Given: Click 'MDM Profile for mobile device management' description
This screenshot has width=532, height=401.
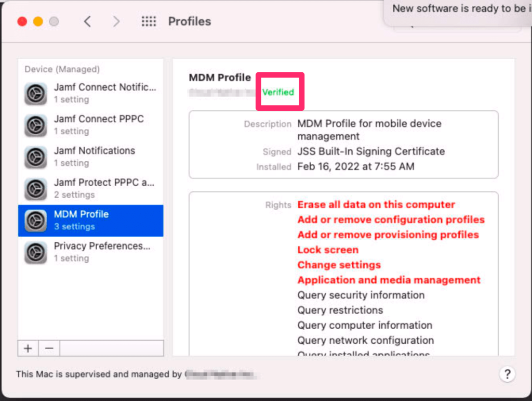Looking at the screenshot, I should 369,130.
